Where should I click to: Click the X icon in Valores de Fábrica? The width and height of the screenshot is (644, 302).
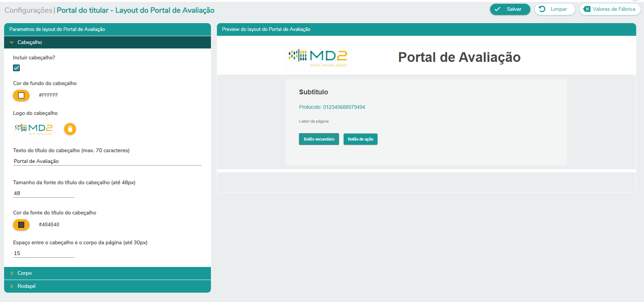[587, 9]
